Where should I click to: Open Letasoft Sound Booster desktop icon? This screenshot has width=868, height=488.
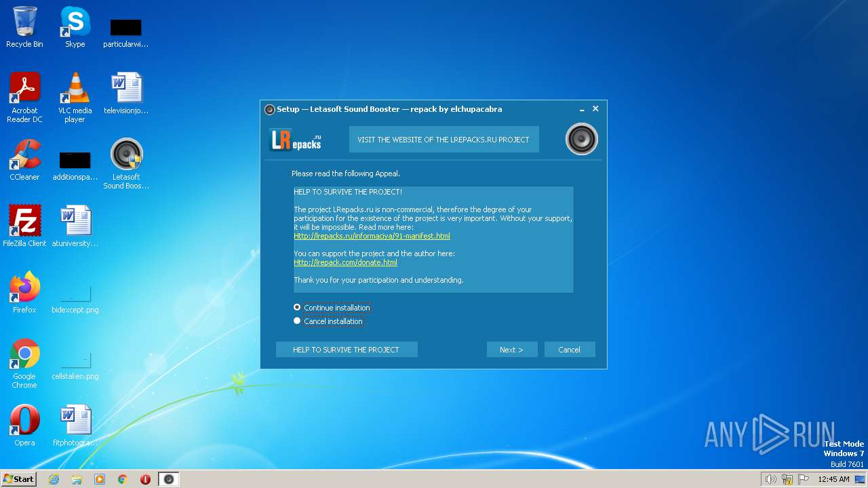126,163
